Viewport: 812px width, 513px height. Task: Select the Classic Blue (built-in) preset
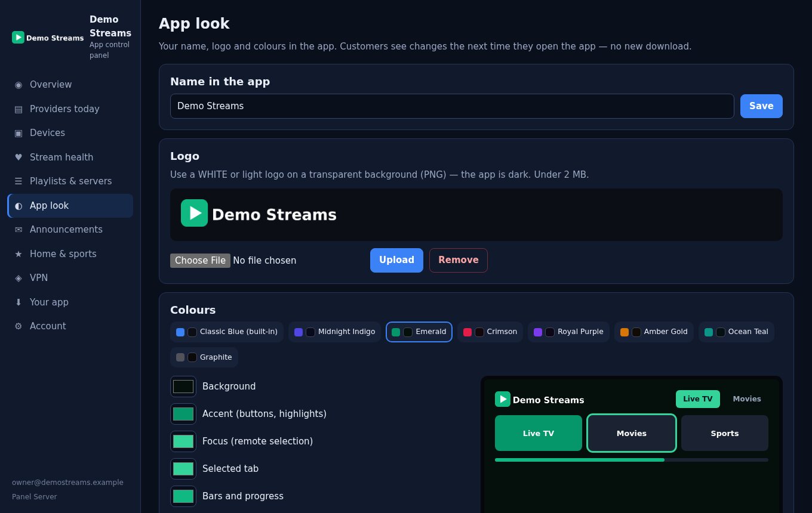[227, 332]
